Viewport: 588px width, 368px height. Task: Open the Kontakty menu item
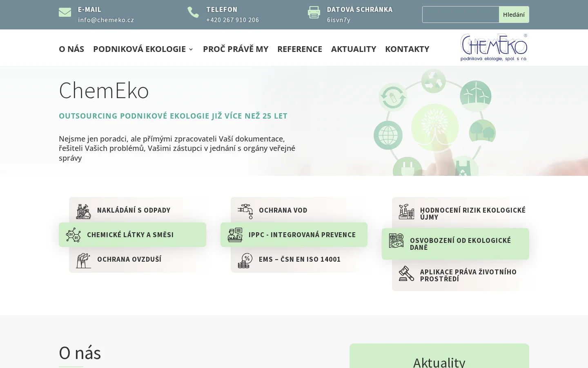[x=407, y=49]
